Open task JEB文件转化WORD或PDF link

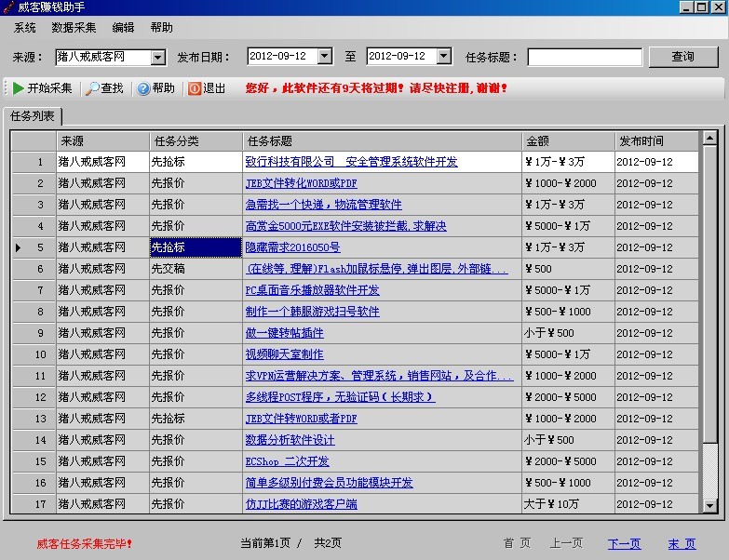302,183
